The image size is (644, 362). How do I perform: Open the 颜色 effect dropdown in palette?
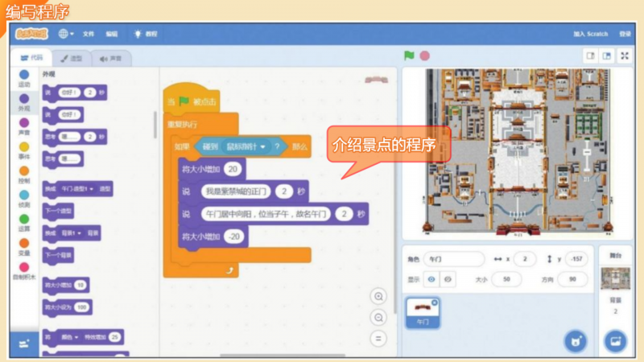[x=69, y=337]
